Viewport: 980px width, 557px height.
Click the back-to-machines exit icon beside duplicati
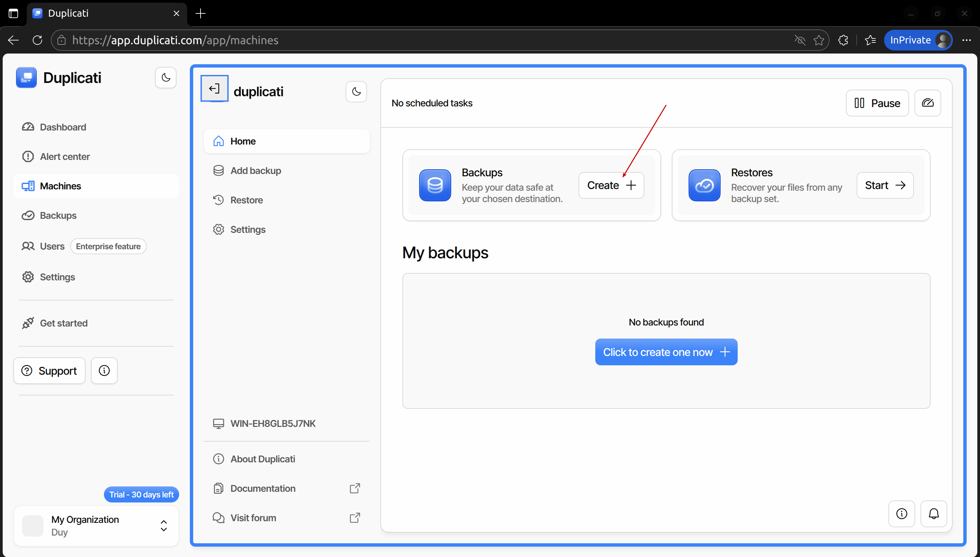tap(215, 89)
